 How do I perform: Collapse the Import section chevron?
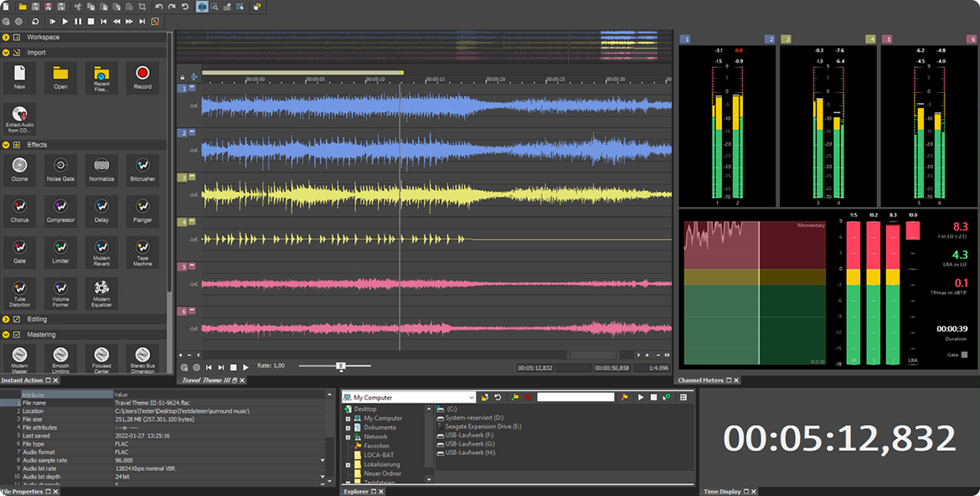coord(6,53)
